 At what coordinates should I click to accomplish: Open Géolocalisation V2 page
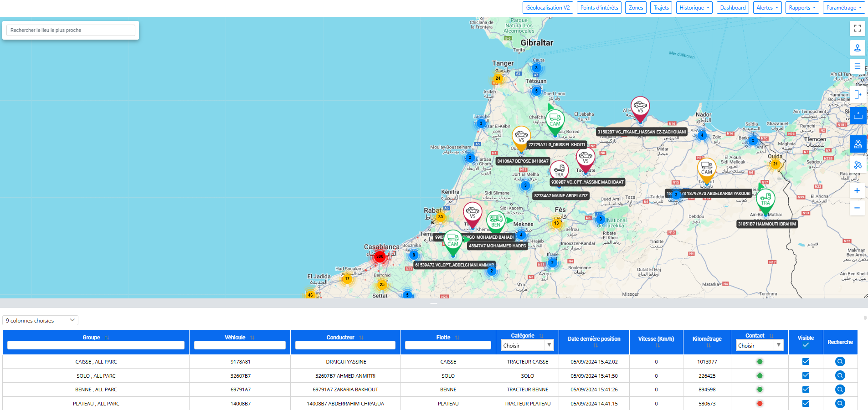548,8
